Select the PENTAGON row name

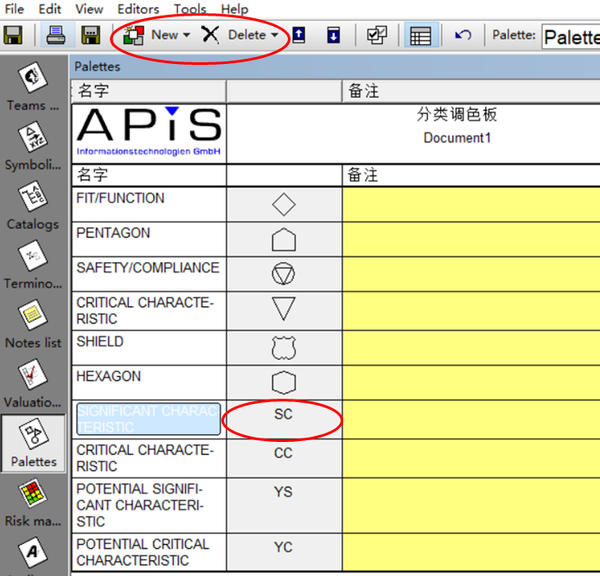pyautogui.click(x=113, y=233)
